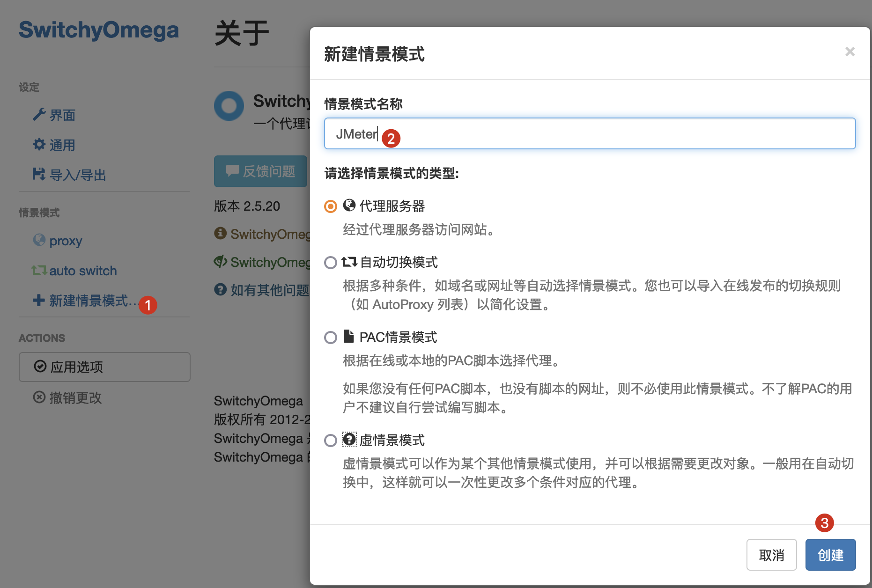Click the check-circle icon in 应用选项
Image resolution: width=872 pixels, height=588 pixels.
[40, 366]
